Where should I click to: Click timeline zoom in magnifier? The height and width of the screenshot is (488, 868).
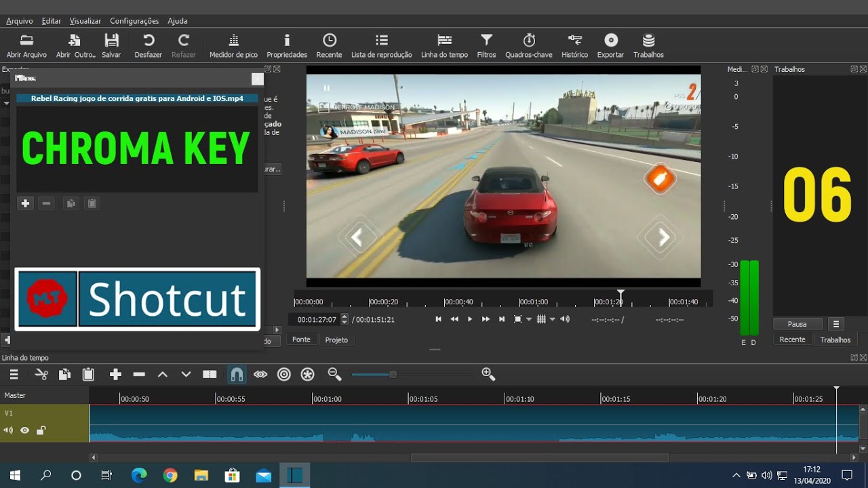(x=488, y=374)
